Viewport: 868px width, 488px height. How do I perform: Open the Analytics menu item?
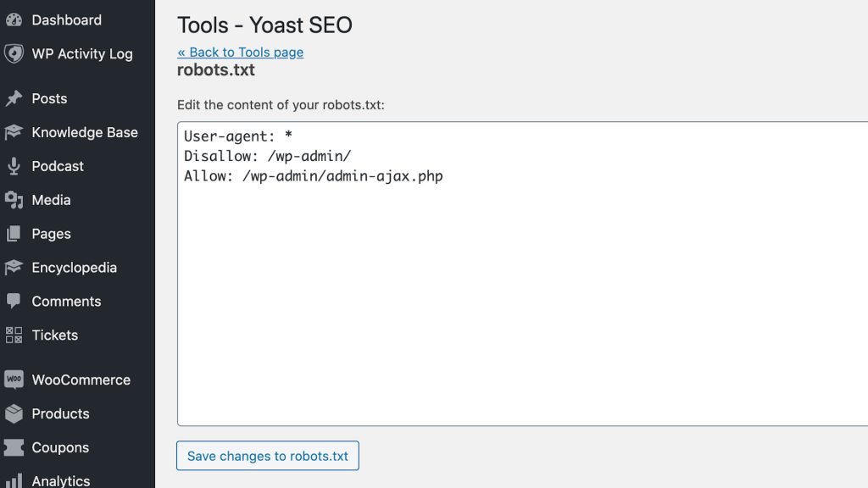(60, 480)
